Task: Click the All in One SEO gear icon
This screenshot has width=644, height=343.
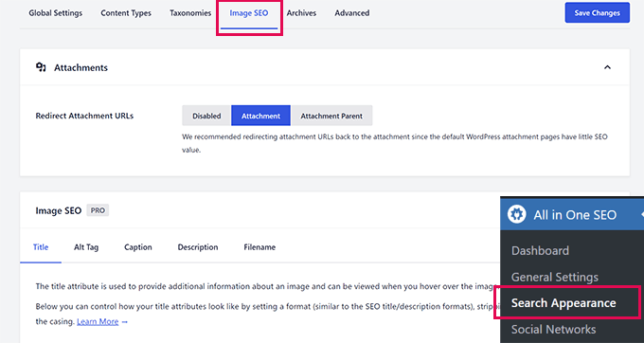Action: tap(517, 214)
